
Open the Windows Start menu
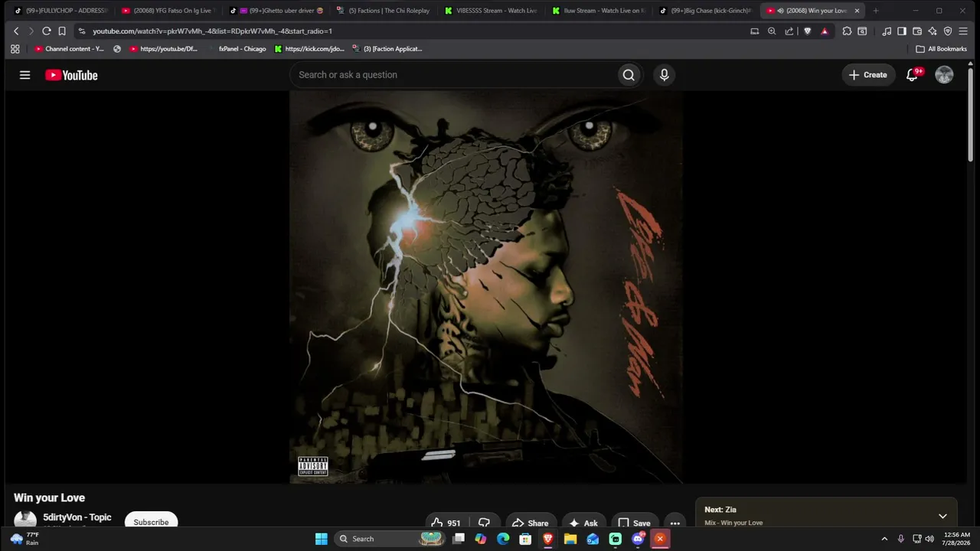click(x=321, y=539)
